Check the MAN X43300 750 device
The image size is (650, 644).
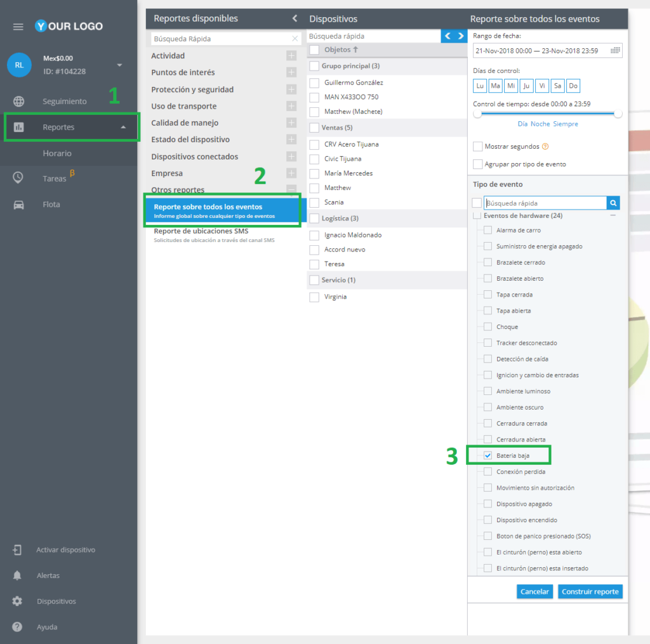tap(314, 97)
